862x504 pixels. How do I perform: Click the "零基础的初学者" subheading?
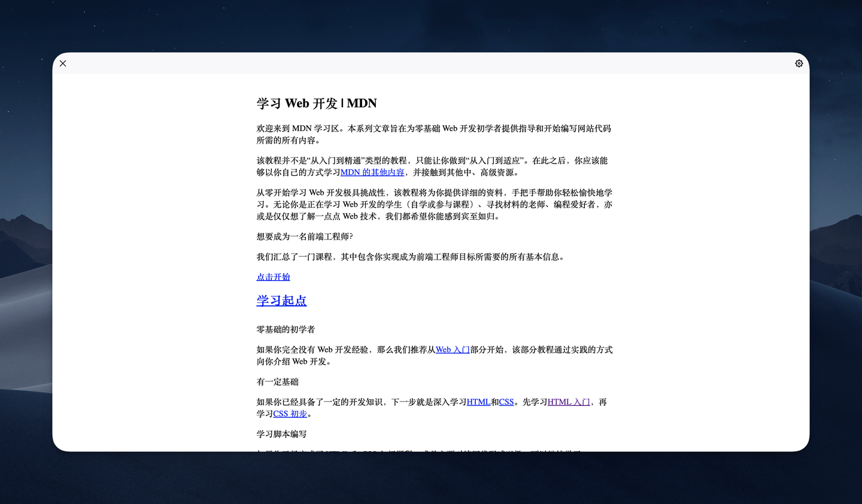[x=286, y=329]
